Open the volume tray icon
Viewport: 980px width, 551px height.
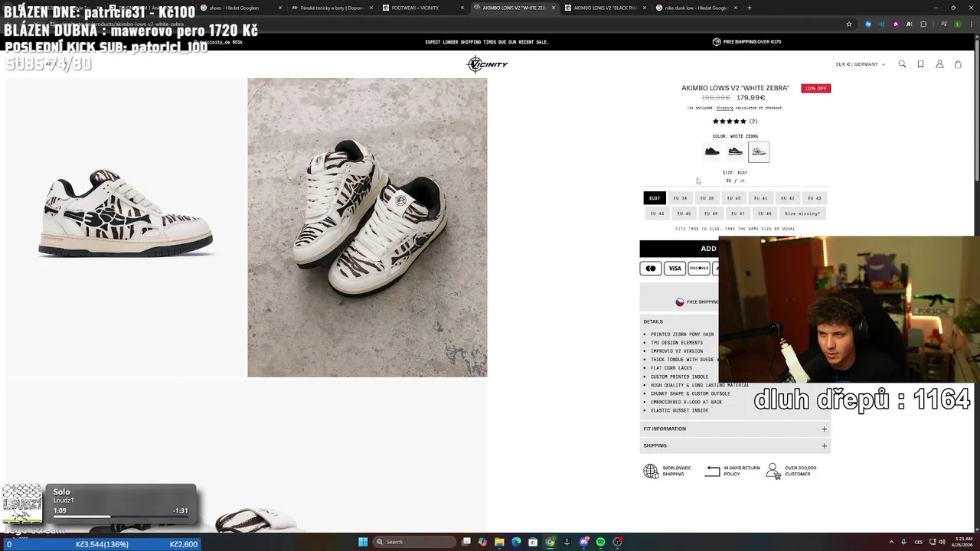point(943,542)
